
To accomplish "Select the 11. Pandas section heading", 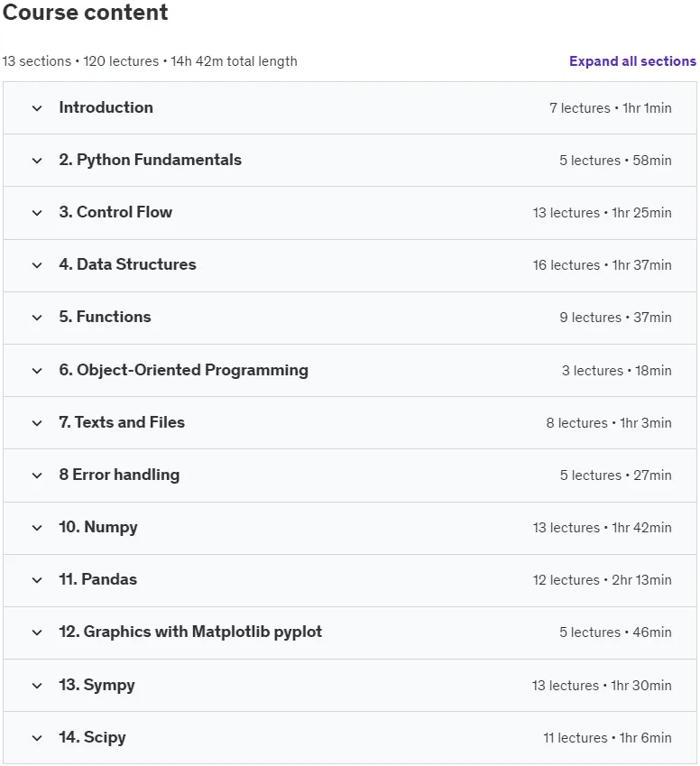I will [x=97, y=579].
